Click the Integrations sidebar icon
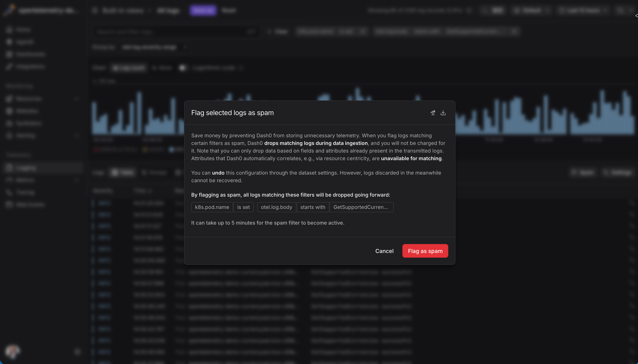This screenshot has height=364, width=638. click(9, 67)
